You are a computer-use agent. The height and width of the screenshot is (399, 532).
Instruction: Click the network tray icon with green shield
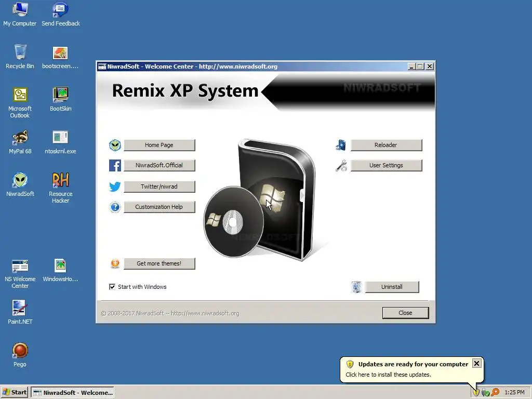pyautogui.click(x=486, y=393)
